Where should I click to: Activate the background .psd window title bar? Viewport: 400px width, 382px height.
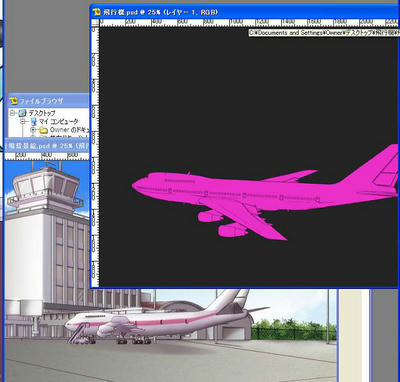tap(47, 146)
